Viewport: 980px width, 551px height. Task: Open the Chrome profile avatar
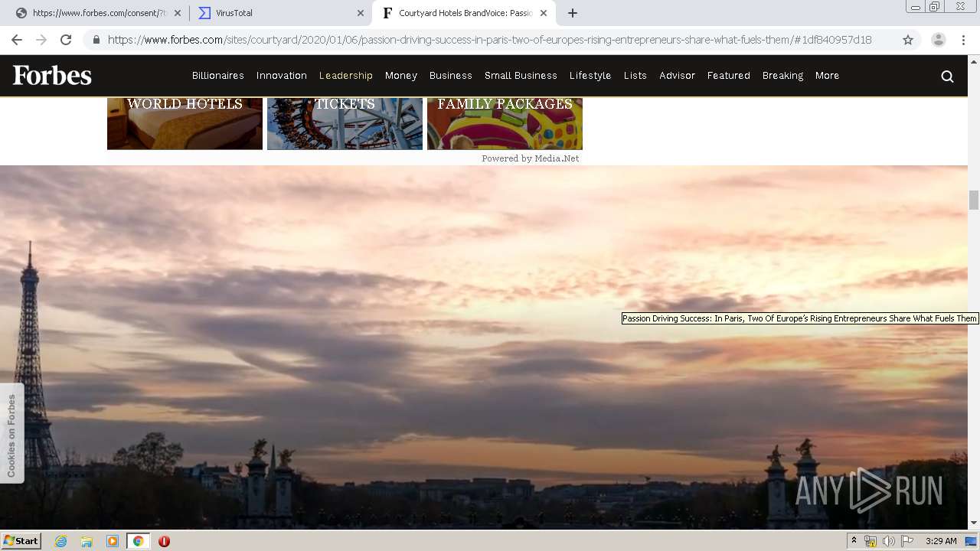click(938, 40)
